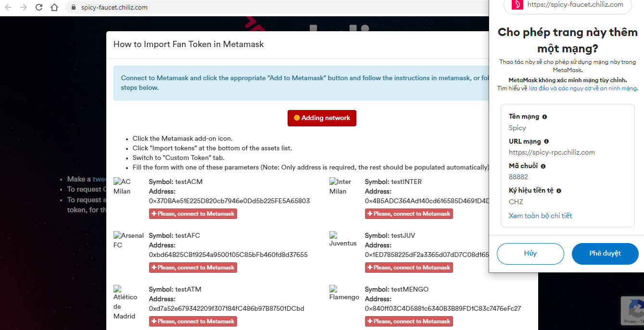Click testATM address 0xd7a52e679342209f307184fC486b97B87501DCbd

[227, 308]
